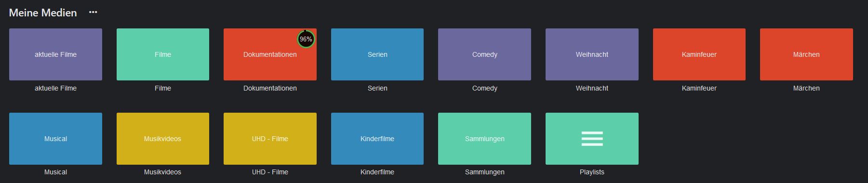Open the Meine Medien three-dot menu
The height and width of the screenshot is (183, 868).
tap(93, 13)
